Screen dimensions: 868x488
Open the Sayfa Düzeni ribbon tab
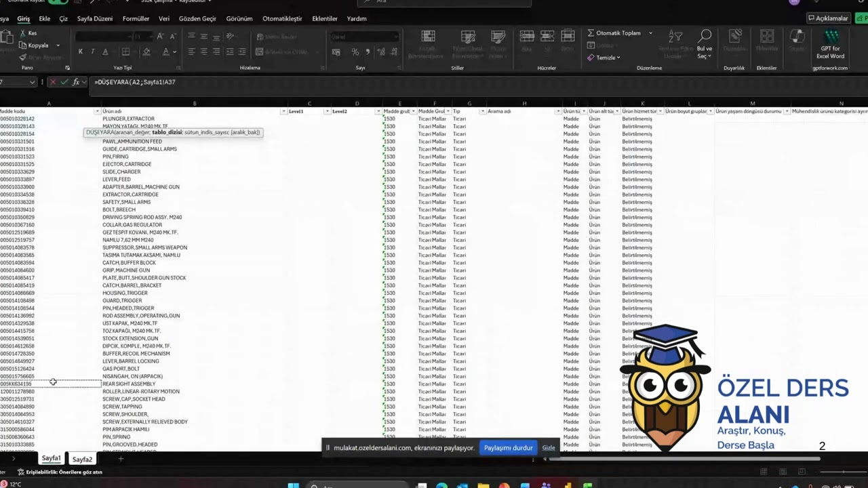click(95, 18)
